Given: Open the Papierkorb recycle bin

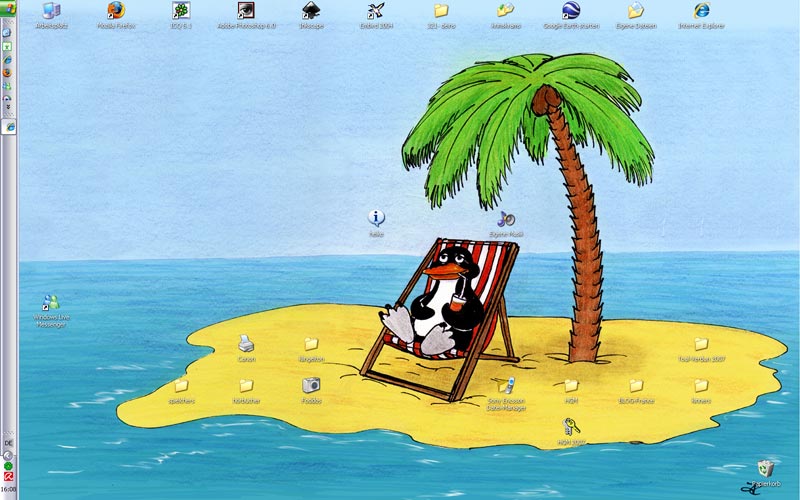Looking at the screenshot, I should click(x=766, y=468).
